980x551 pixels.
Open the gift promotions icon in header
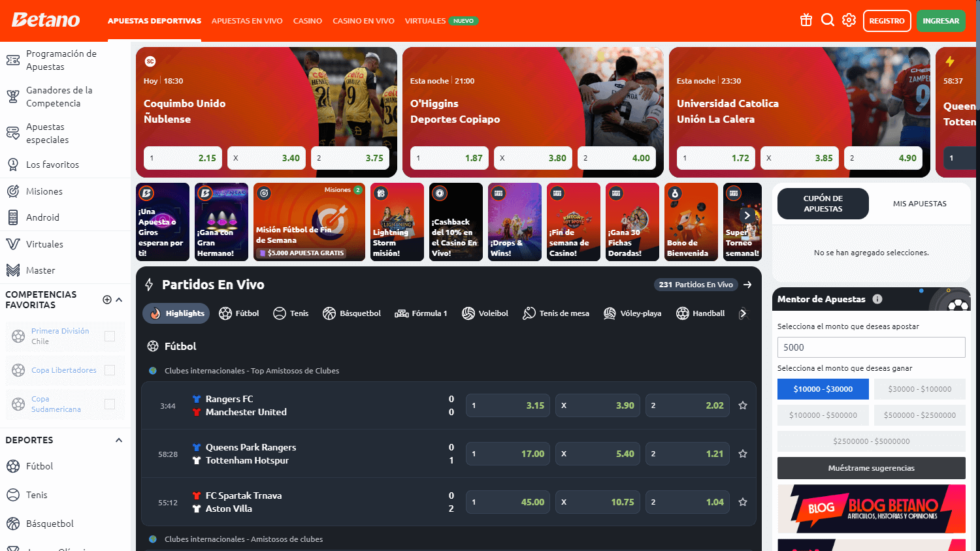(x=806, y=20)
